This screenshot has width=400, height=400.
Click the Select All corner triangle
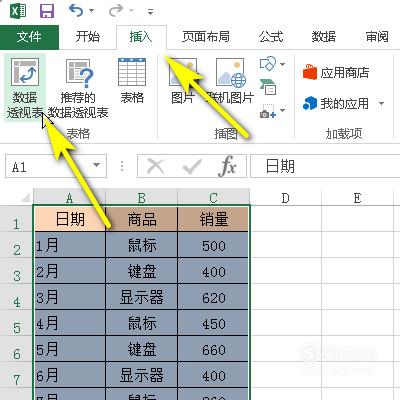25,198
